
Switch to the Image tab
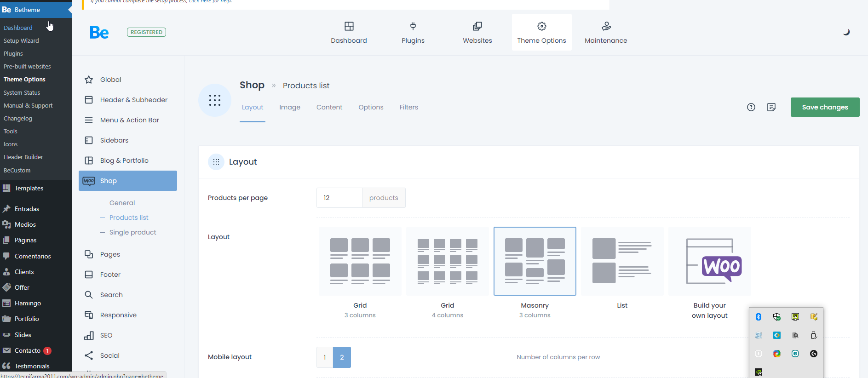tap(290, 107)
